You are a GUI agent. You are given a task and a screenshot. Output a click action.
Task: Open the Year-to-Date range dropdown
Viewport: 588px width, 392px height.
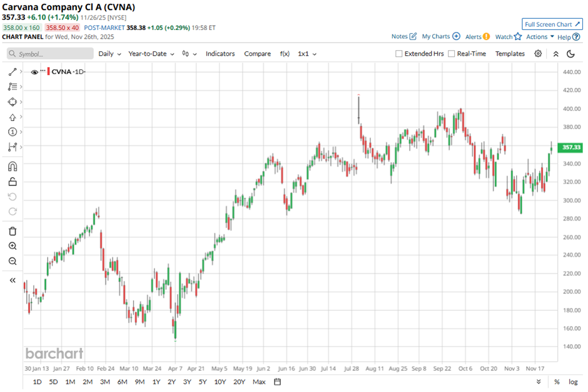pos(151,54)
